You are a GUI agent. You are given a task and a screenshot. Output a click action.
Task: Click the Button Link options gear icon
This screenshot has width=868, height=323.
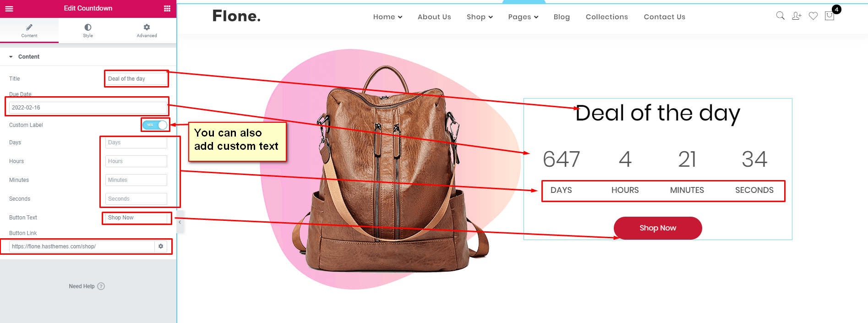tap(161, 246)
